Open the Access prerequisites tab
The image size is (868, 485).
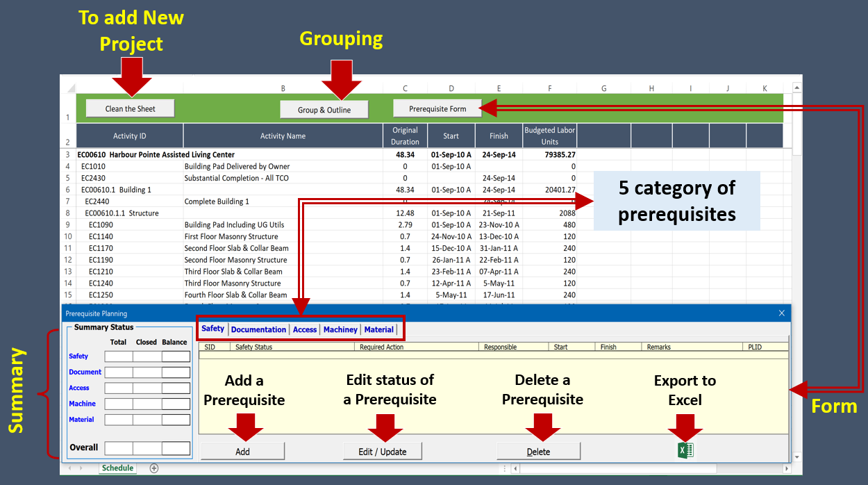pos(304,329)
